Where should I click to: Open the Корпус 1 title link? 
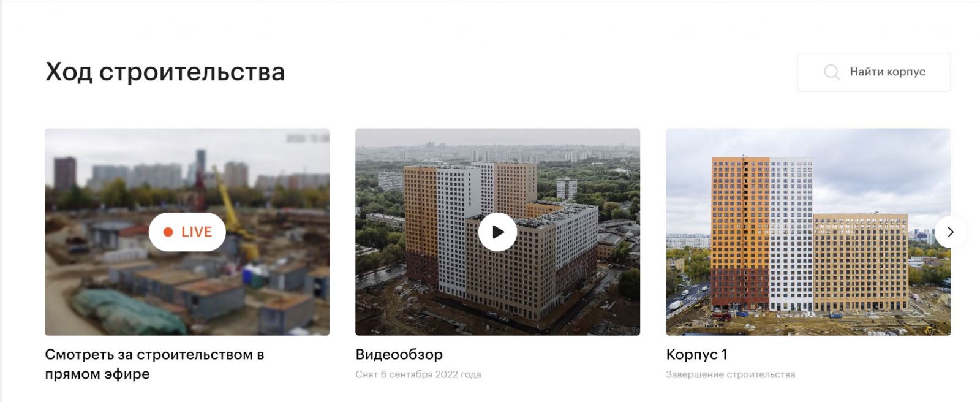click(696, 354)
